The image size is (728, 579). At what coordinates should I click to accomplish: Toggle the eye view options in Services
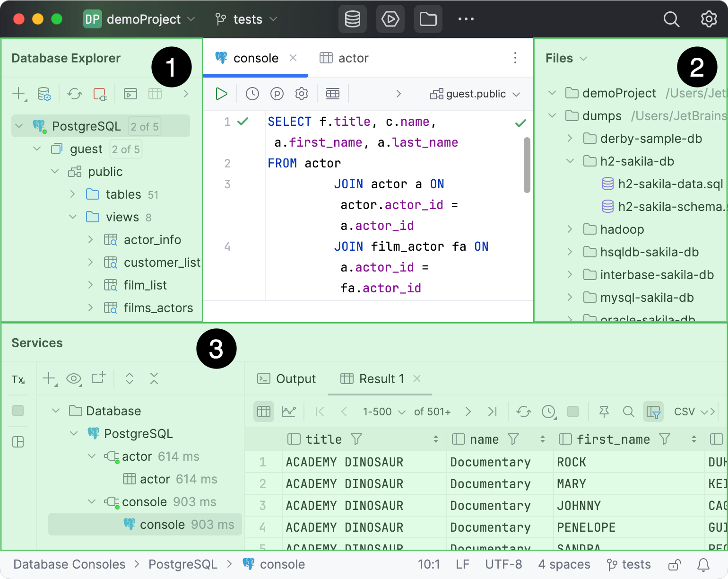74,378
